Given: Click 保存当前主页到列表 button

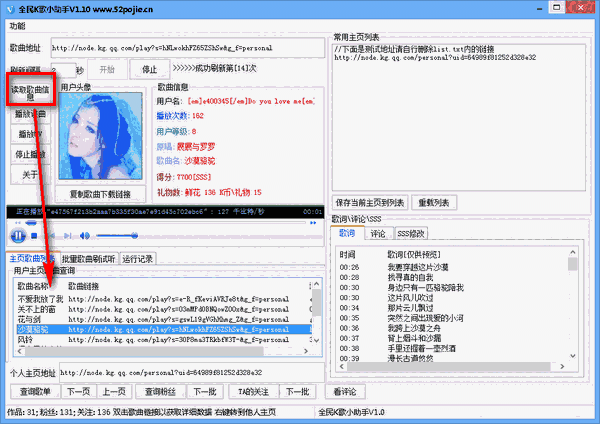Looking at the screenshot, I should [x=370, y=202].
